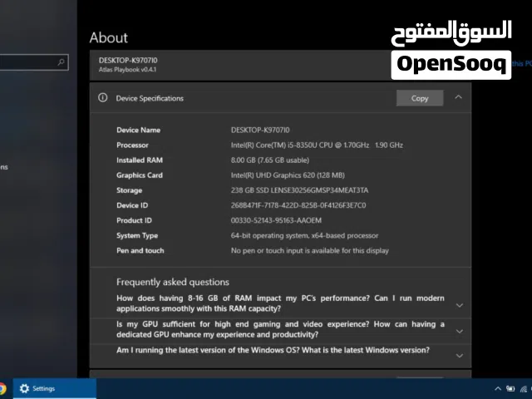Click the Storage value 238 GB SSD
Image resolution: width=532 pixels, height=399 pixels.
click(299, 190)
